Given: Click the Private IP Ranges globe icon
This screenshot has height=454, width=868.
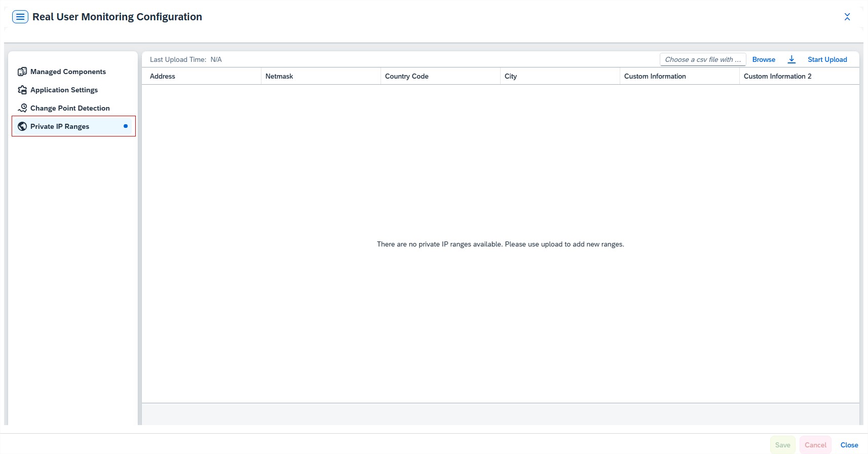Looking at the screenshot, I should (x=22, y=126).
